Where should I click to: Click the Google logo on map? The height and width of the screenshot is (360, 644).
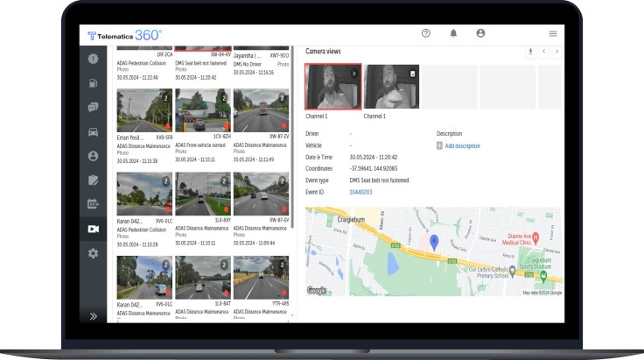tap(316, 291)
